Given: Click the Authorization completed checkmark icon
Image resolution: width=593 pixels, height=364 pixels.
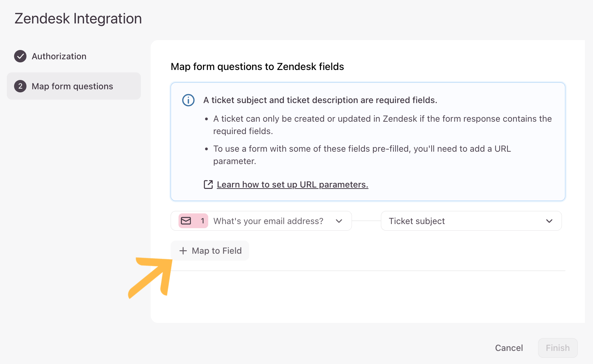Looking at the screenshot, I should [20, 56].
